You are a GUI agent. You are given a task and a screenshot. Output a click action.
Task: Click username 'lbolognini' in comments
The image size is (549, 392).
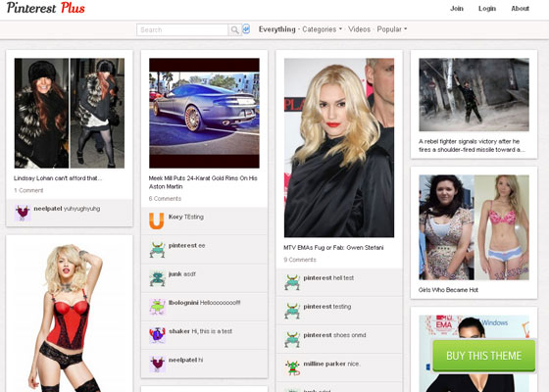coord(183,303)
